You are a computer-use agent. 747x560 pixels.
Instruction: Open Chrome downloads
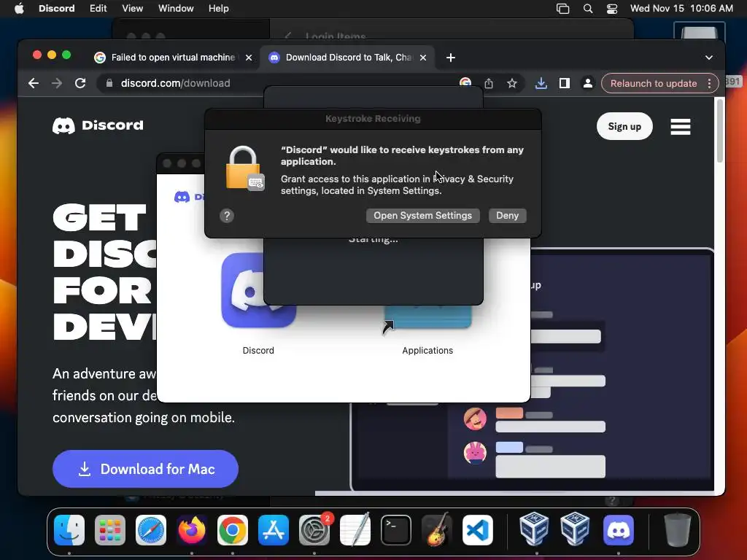[x=541, y=83]
